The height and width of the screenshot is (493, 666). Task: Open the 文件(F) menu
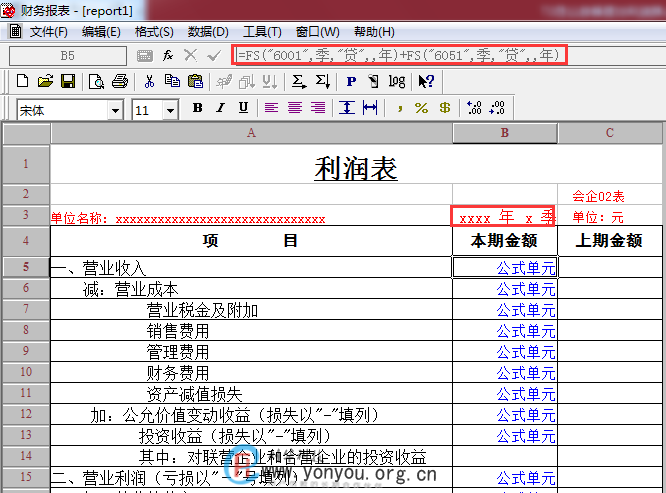pyautogui.click(x=48, y=32)
